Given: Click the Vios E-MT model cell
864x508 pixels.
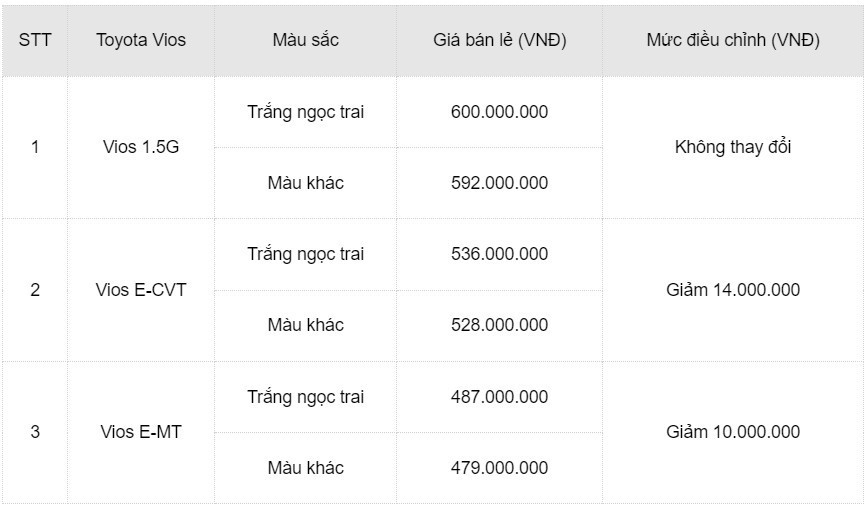Looking at the screenshot, I should pyautogui.click(x=141, y=432).
